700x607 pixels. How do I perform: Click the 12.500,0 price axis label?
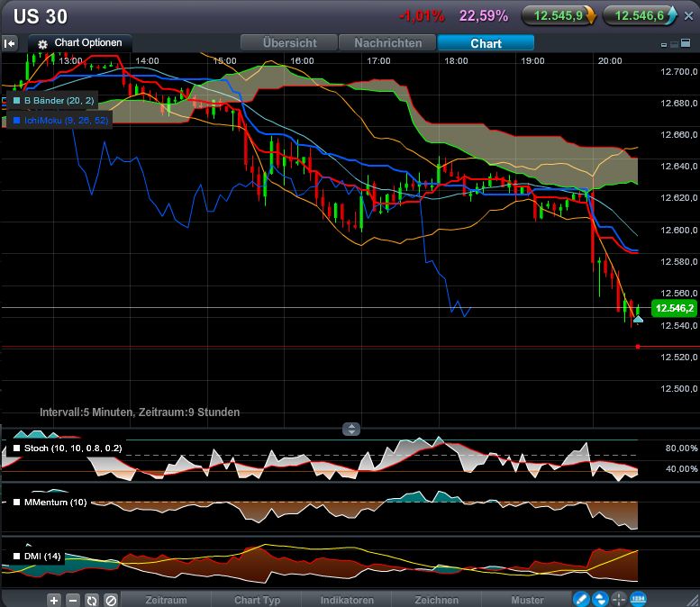[678, 388]
